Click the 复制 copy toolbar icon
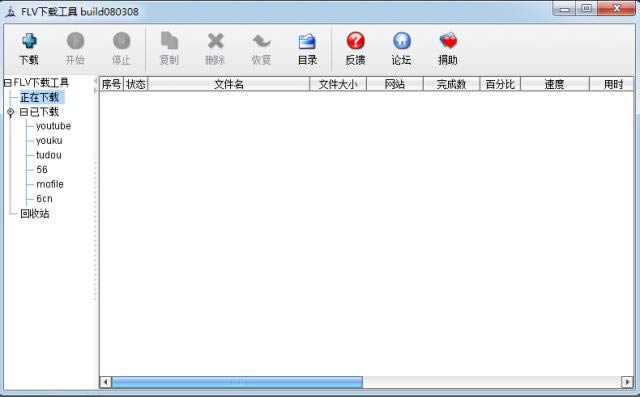Viewport: 640px width, 397px height. (x=169, y=41)
